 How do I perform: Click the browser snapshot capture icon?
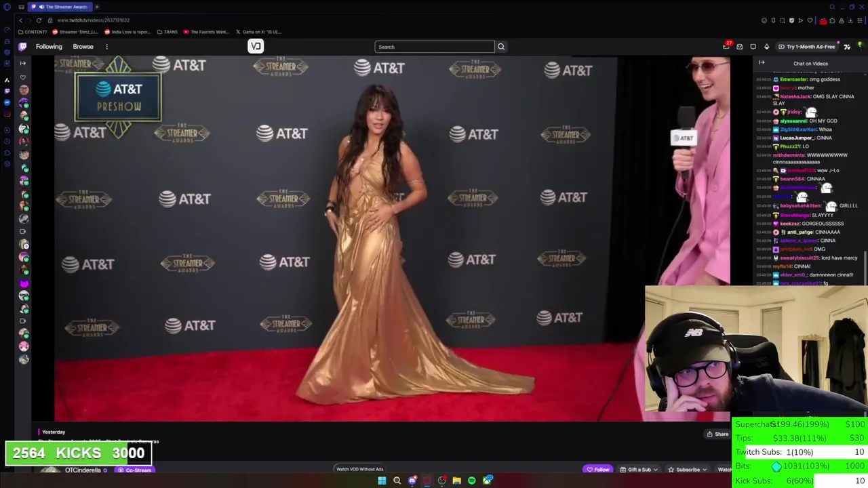[x=782, y=20]
